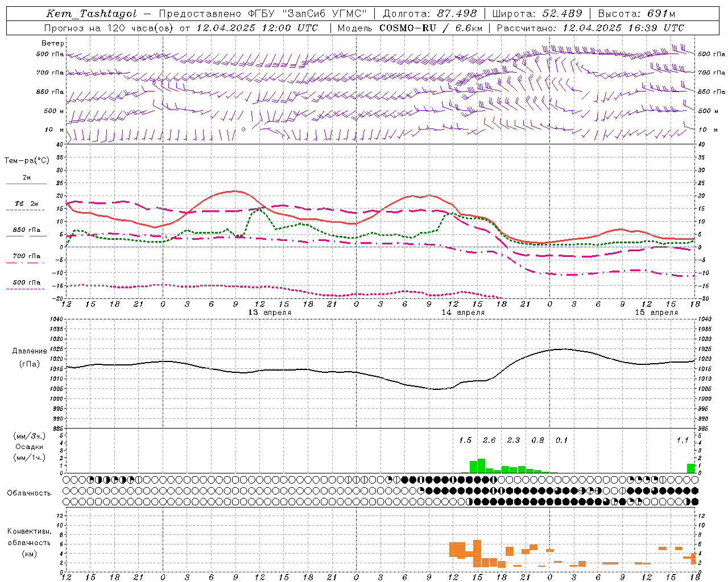Click the Конвективн. label
Screen dimensions: 728x582
pos(29,531)
